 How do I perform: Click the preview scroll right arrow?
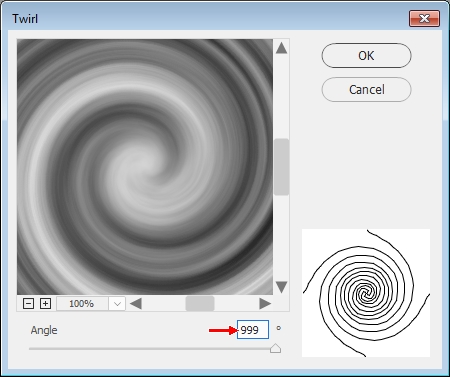click(x=265, y=304)
